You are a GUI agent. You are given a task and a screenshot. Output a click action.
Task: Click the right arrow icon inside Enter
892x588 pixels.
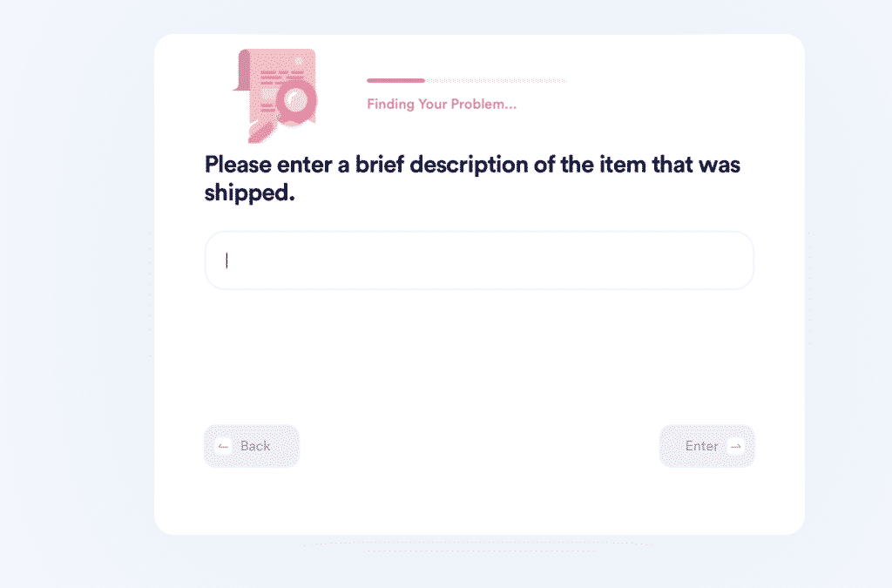[735, 446]
